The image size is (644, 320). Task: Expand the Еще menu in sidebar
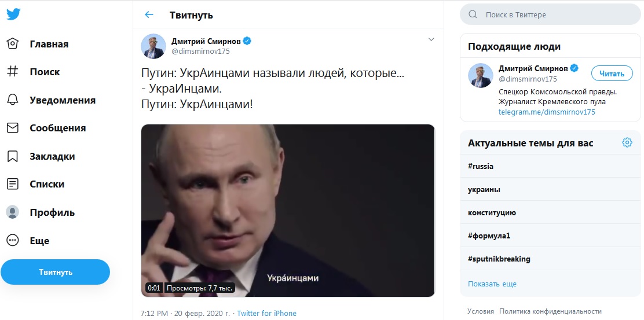[x=13, y=240]
